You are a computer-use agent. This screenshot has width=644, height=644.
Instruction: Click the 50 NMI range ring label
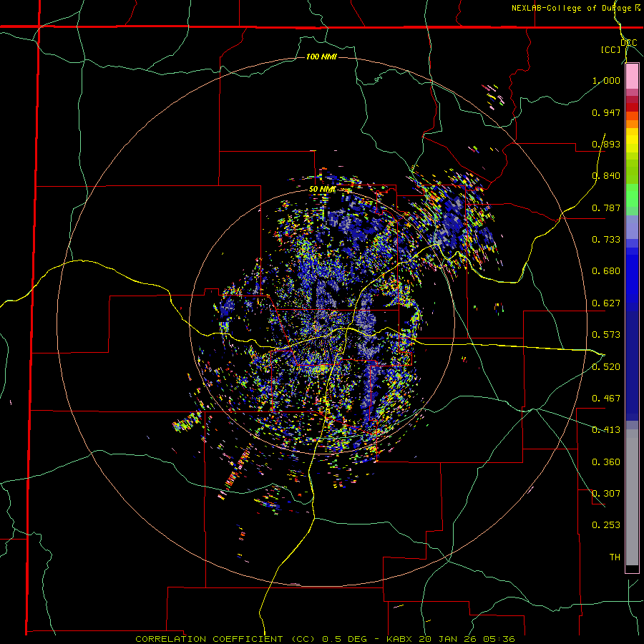pos(323,190)
